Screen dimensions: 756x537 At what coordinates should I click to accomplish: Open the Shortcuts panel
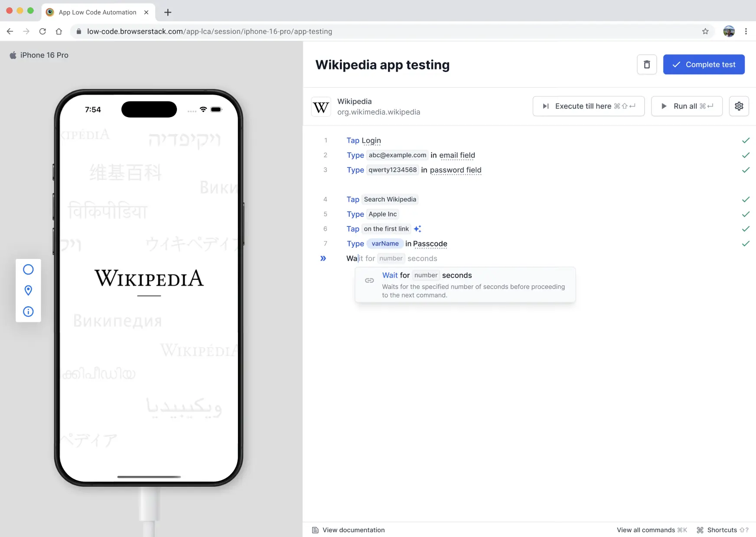722,530
